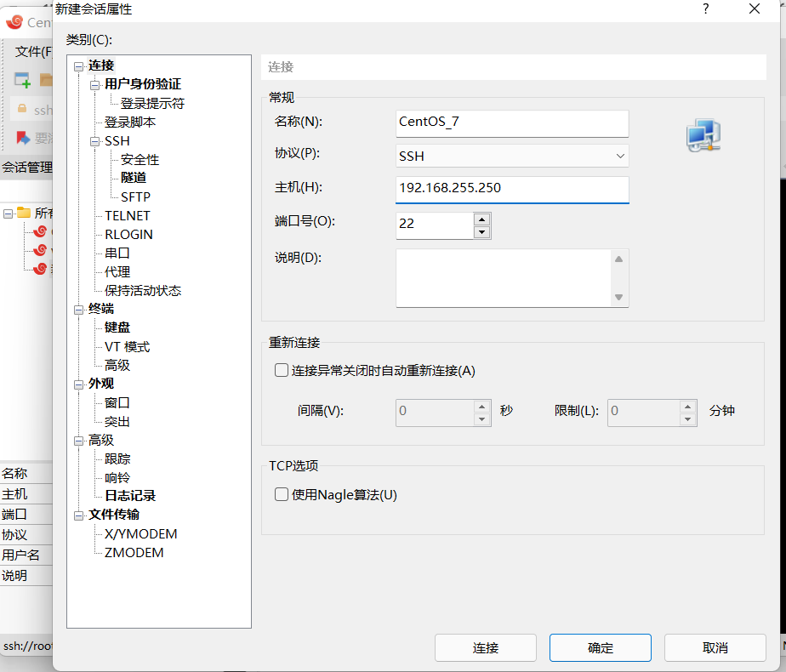The image size is (786, 672).
Task: Click the description text area
Action: (x=504, y=278)
